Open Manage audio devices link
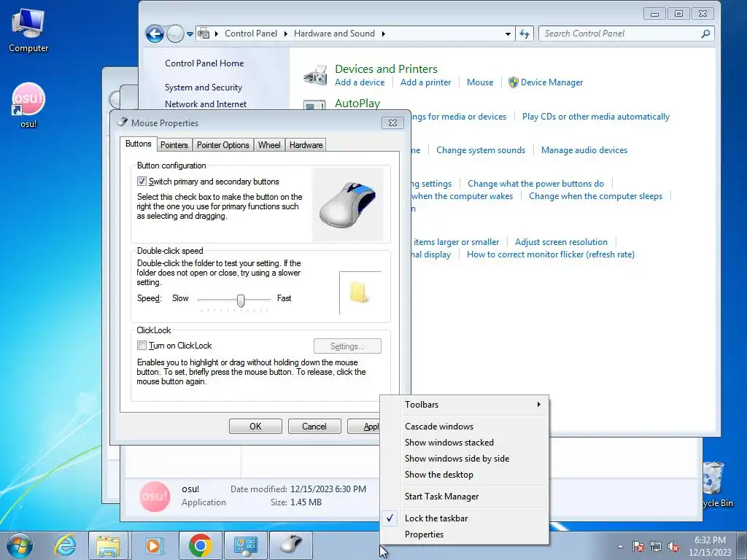This screenshot has height=560, width=747. pyautogui.click(x=584, y=150)
